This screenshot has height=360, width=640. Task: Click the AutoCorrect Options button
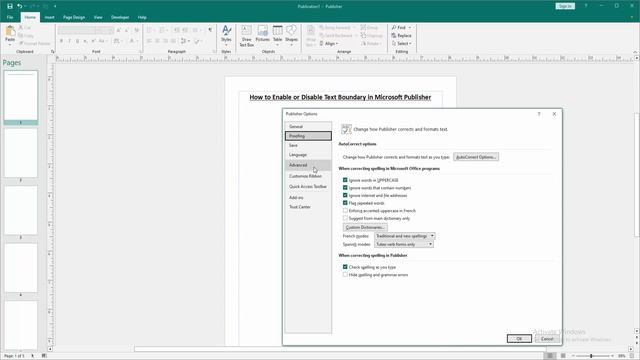tap(476, 157)
